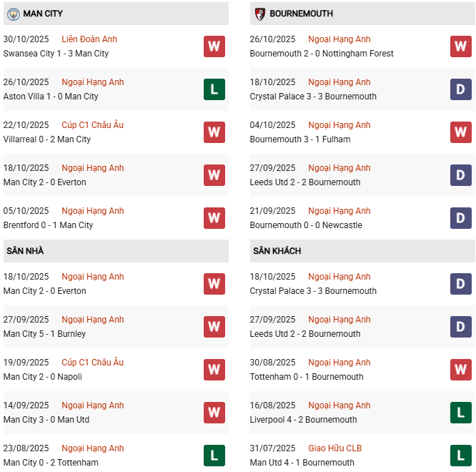Open the Liên Đoàn Anh competition link
The image size is (476, 472).
tap(89, 39)
